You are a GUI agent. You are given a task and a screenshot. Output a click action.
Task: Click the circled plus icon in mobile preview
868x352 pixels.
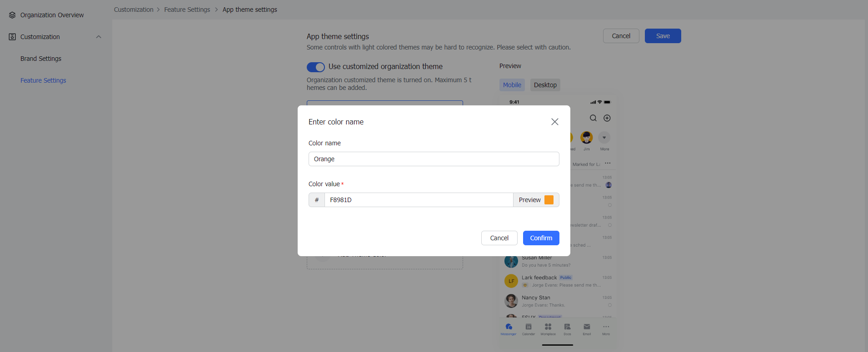[x=607, y=118]
